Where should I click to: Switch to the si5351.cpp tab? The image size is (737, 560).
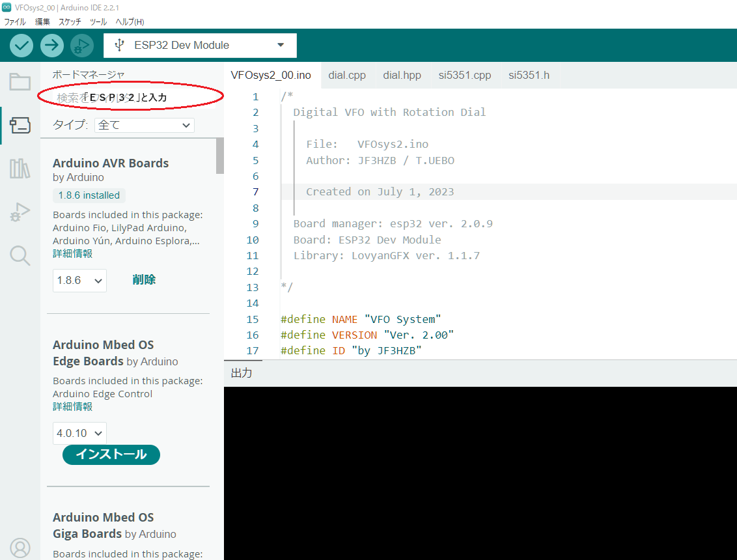pyautogui.click(x=465, y=76)
